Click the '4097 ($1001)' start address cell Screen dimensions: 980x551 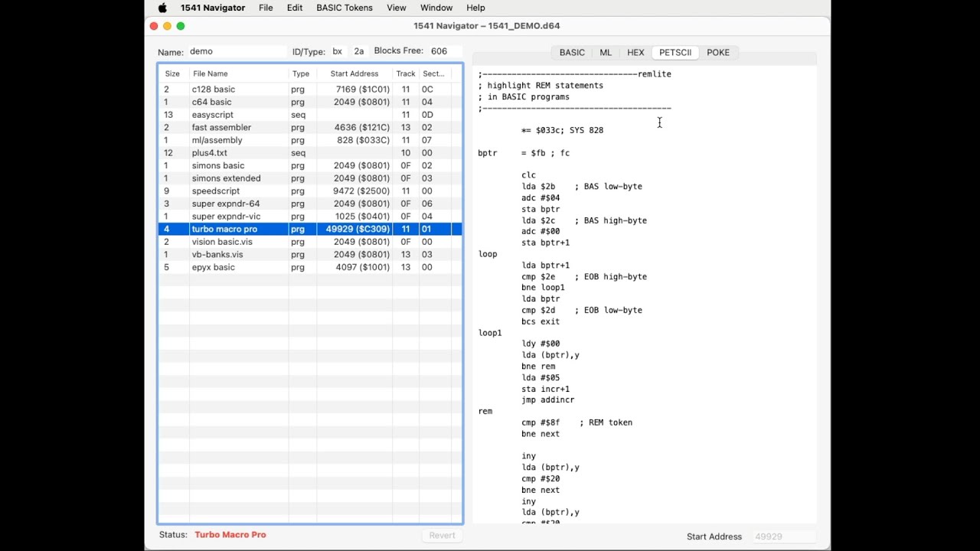click(363, 267)
